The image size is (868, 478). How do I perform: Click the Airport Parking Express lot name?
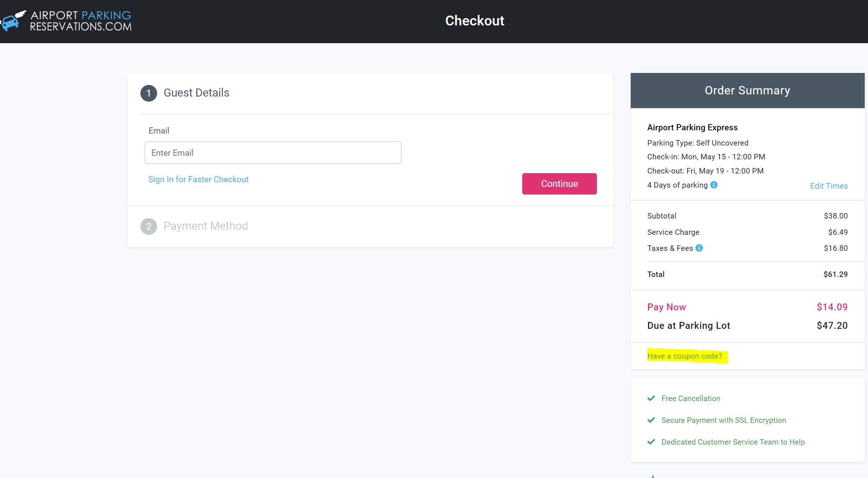pyautogui.click(x=692, y=127)
